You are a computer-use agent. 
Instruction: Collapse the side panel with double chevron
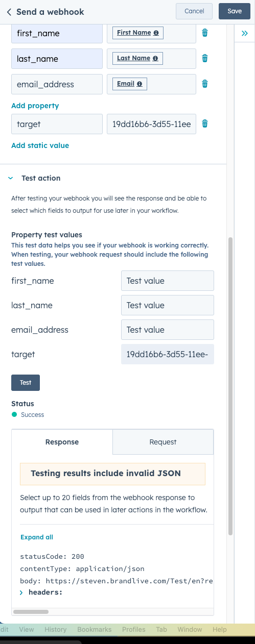pos(244,33)
